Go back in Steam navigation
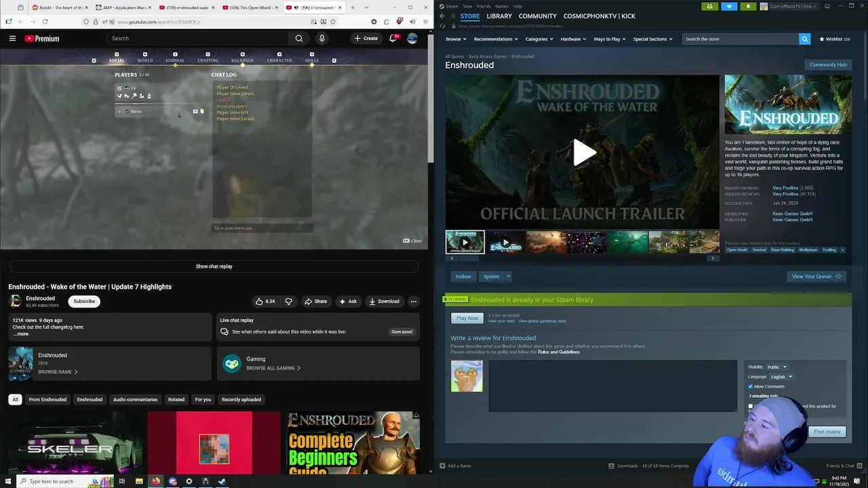The height and width of the screenshot is (488, 868). [442, 16]
